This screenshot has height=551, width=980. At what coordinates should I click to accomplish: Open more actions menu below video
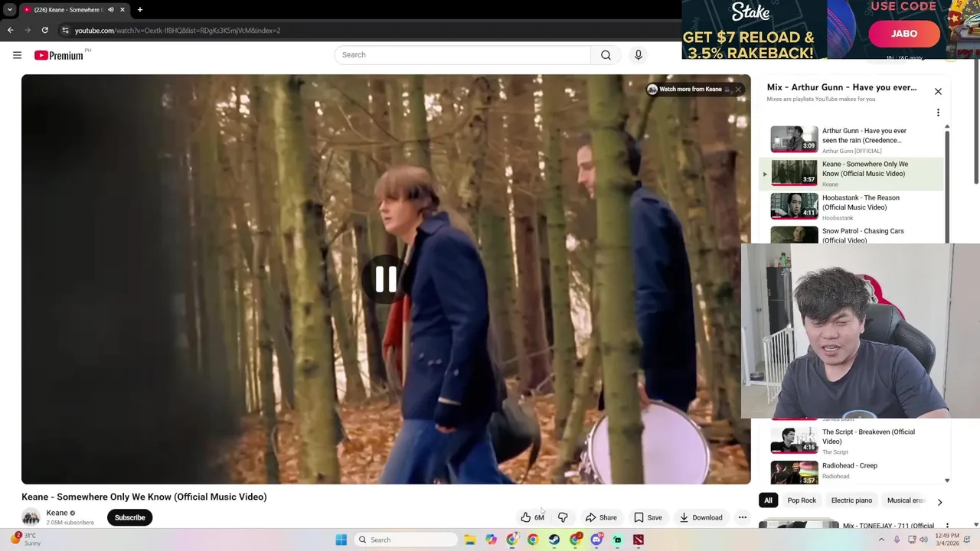pos(742,517)
